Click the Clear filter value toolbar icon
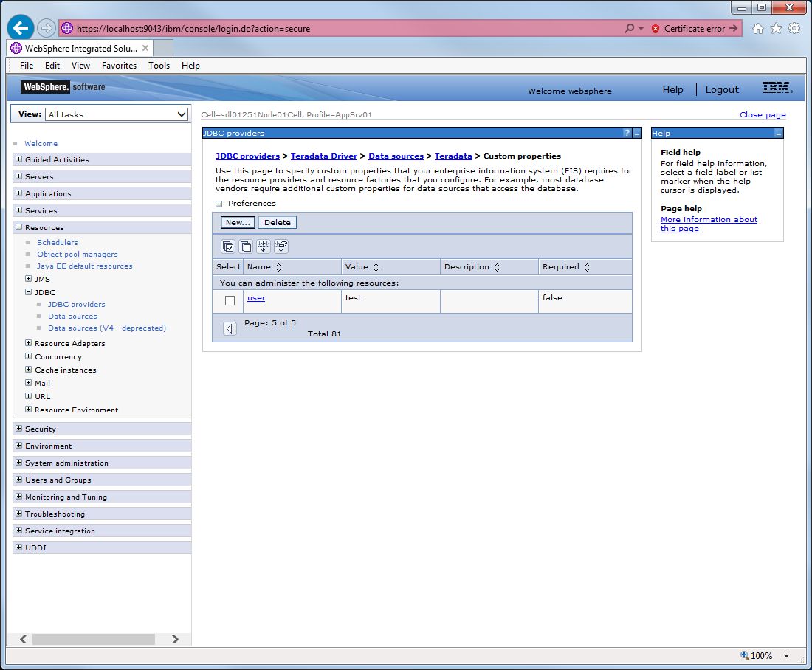This screenshot has height=670, width=812. (x=281, y=246)
